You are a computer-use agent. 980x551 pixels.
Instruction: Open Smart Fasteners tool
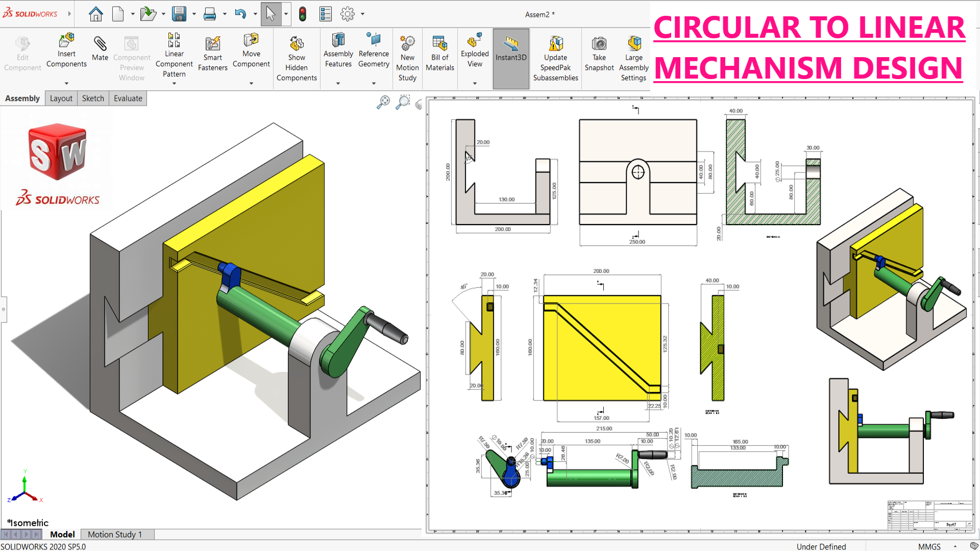tap(213, 44)
